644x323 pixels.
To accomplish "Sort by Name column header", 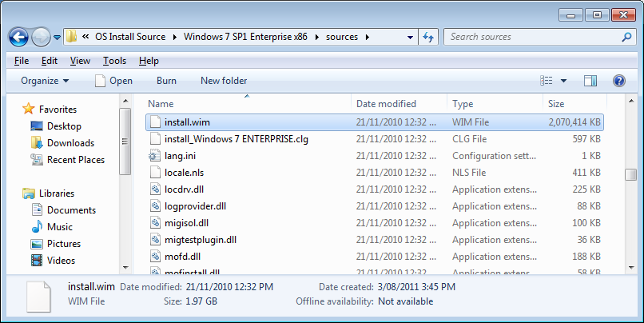I will [x=248, y=104].
